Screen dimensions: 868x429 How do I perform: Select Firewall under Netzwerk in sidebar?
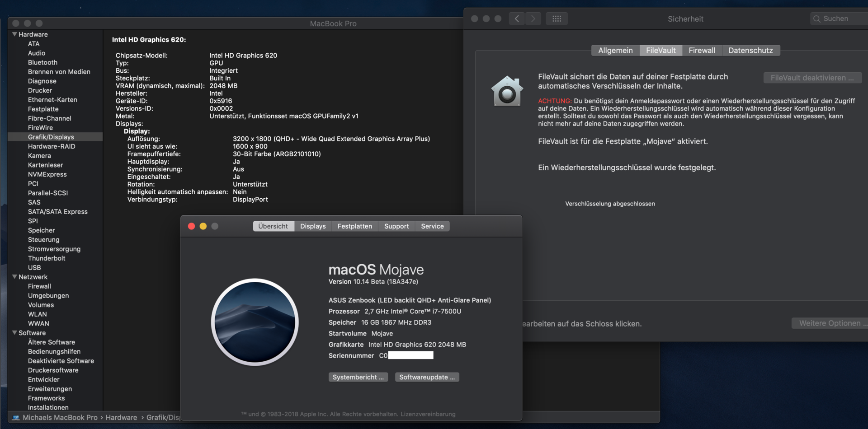point(39,286)
